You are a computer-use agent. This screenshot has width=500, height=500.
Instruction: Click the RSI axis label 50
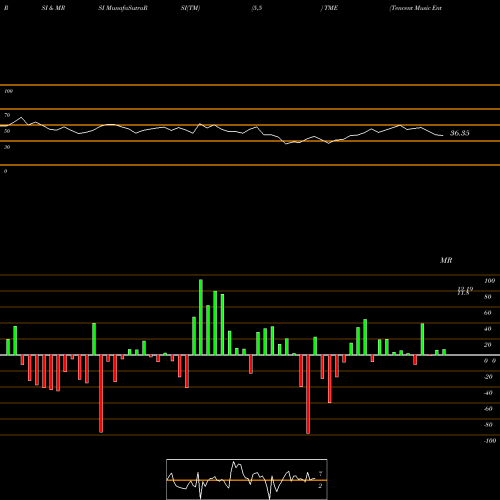[x=7, y=131]
